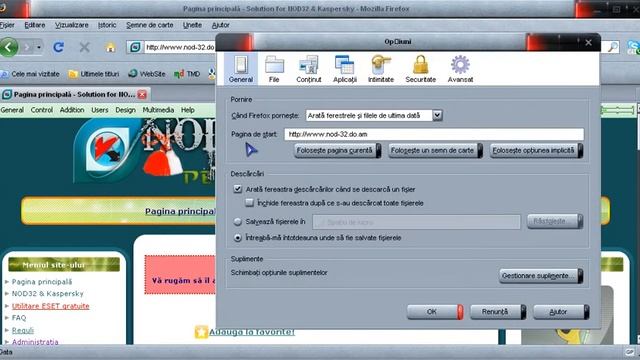Open Utilitare ESET gratuite link

point(50,306)
